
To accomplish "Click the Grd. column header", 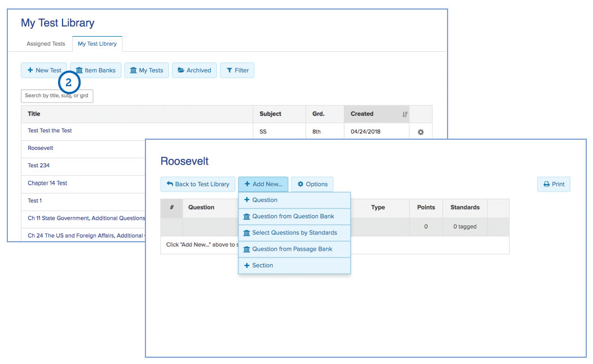I will coord(325,114).
